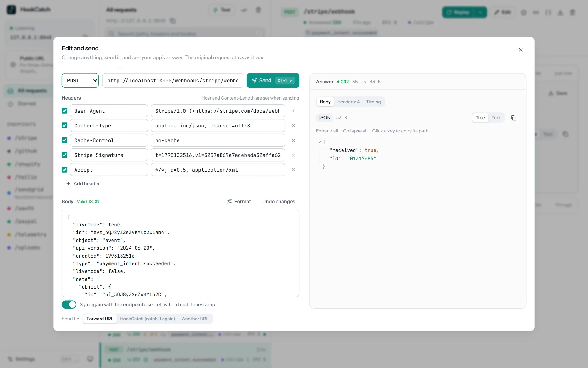588x368 pixels.
Task: Remove the Cache-Control header row
Action: (293, 140)
